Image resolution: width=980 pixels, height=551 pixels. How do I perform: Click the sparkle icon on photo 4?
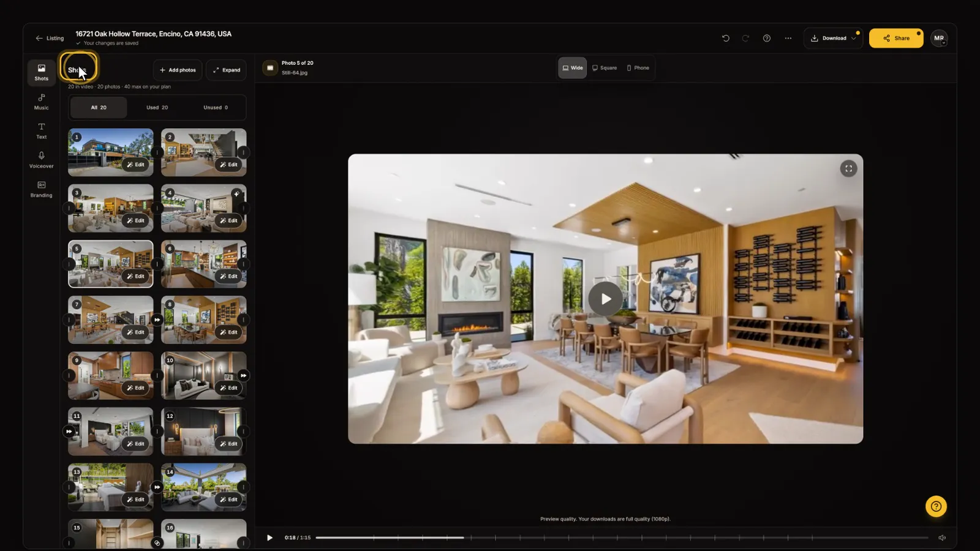click(236, 194)
